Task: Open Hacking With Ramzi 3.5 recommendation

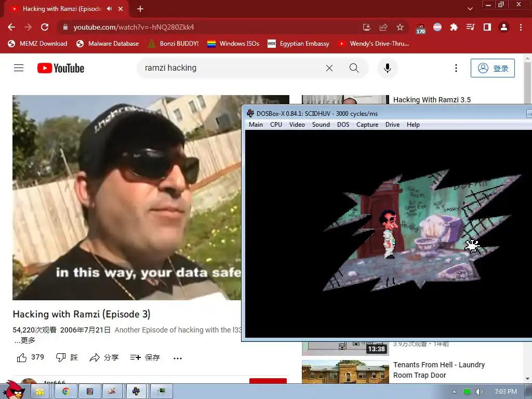Action: (432, 100)
